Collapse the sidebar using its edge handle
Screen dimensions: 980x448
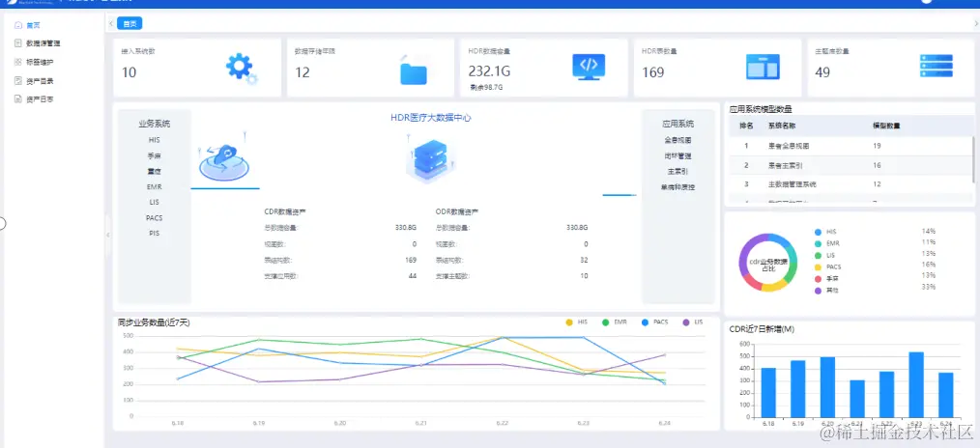click(x=107, y=235)
